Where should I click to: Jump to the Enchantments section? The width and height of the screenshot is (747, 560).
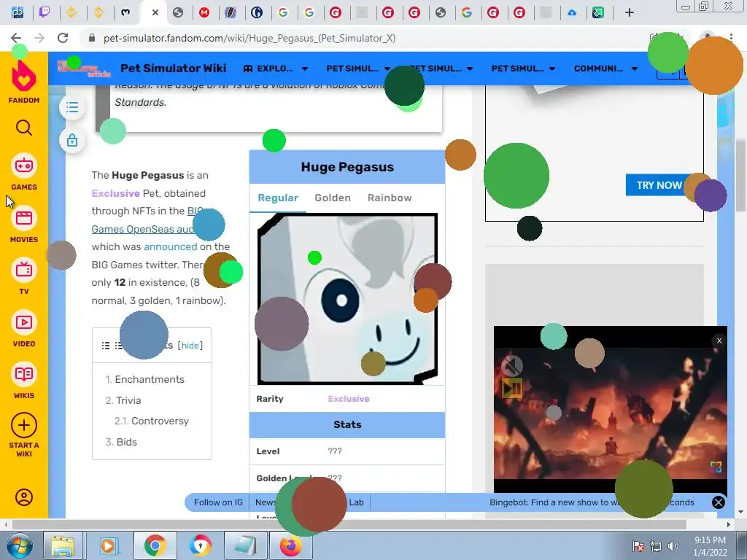click(x=149, y=379)
